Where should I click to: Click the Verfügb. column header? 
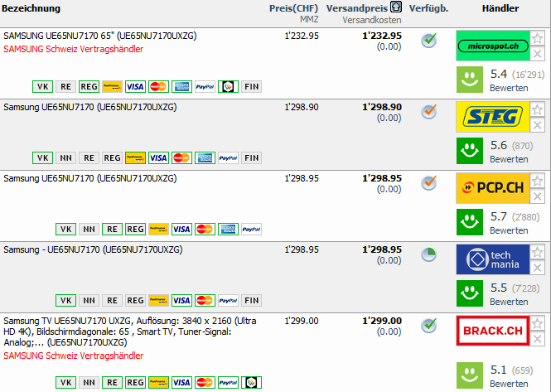[429, 8]
